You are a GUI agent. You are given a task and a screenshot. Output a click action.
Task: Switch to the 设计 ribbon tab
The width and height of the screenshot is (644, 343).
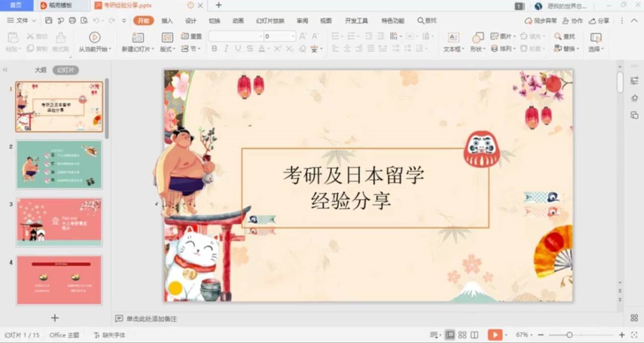pos(191,21)
